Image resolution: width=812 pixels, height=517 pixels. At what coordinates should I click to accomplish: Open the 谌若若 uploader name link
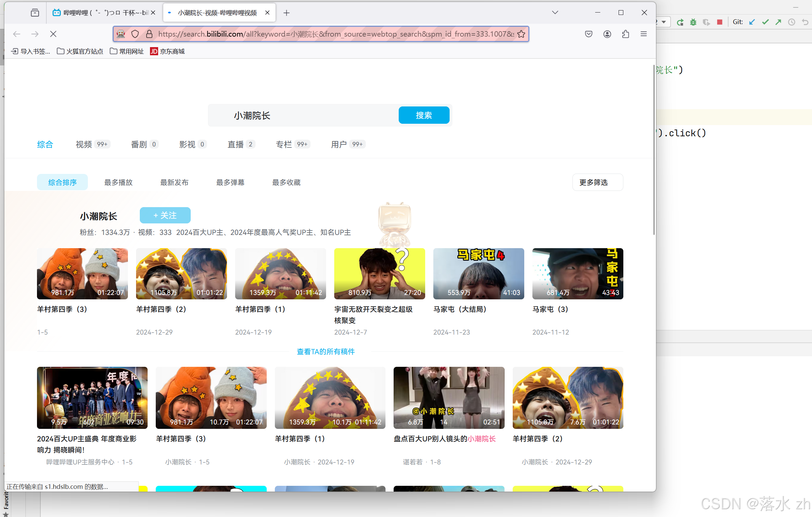pyautogui.click(x=413, y=462)
